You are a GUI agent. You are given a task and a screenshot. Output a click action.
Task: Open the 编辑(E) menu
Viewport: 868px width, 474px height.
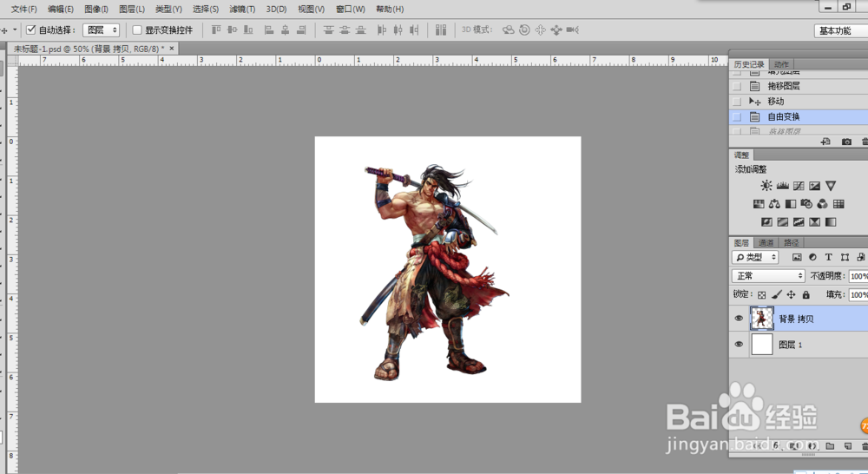[61, 9]
